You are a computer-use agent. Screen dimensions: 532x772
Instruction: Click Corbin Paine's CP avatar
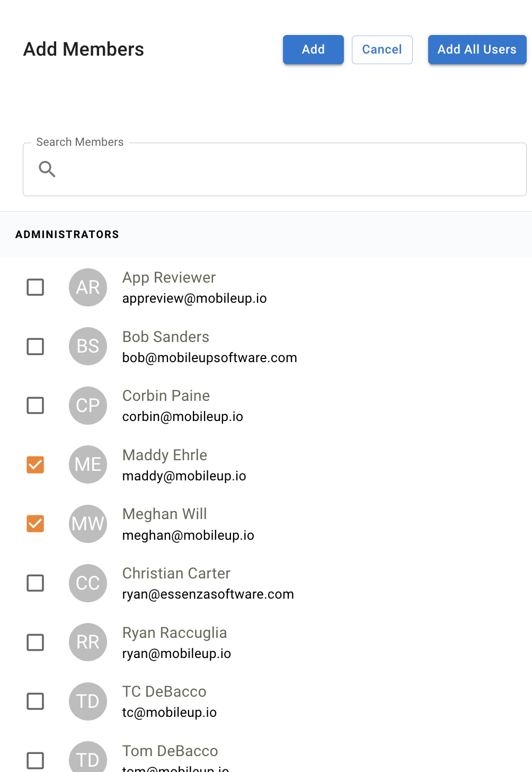click(88, 406)
